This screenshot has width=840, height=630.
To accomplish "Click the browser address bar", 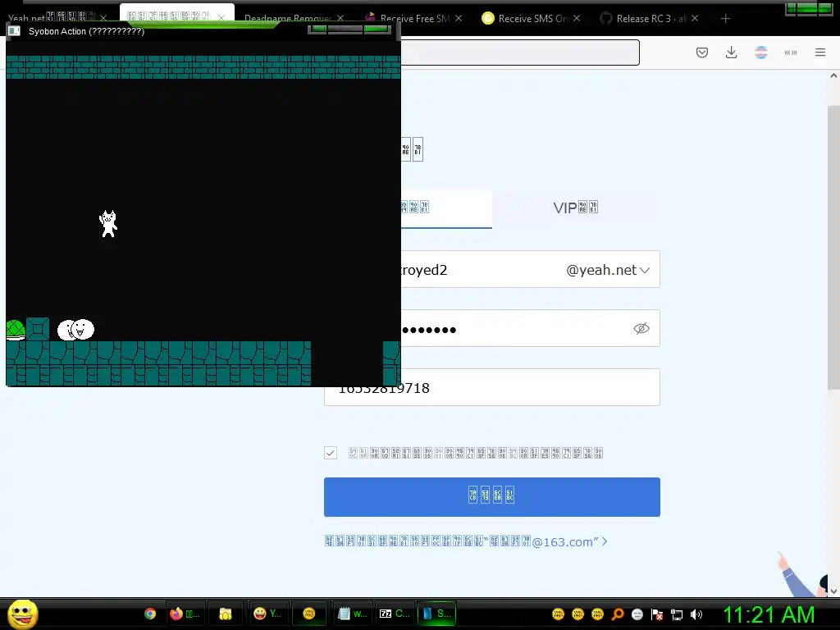I will click(519, 52).
